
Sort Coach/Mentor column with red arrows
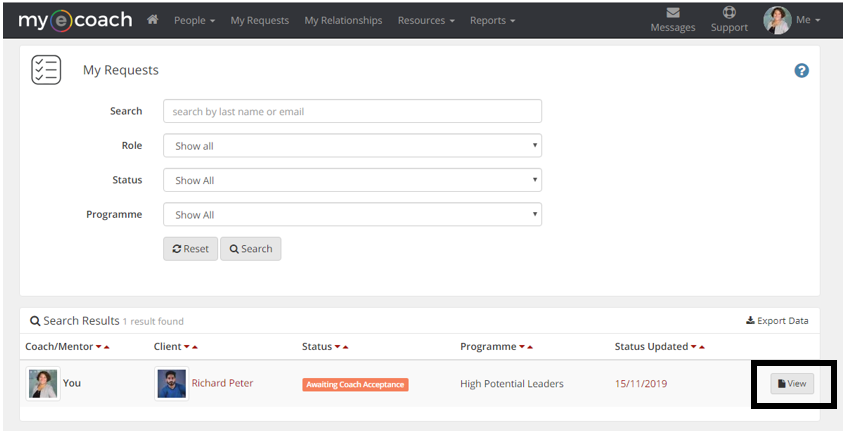[x=103, y=347]
